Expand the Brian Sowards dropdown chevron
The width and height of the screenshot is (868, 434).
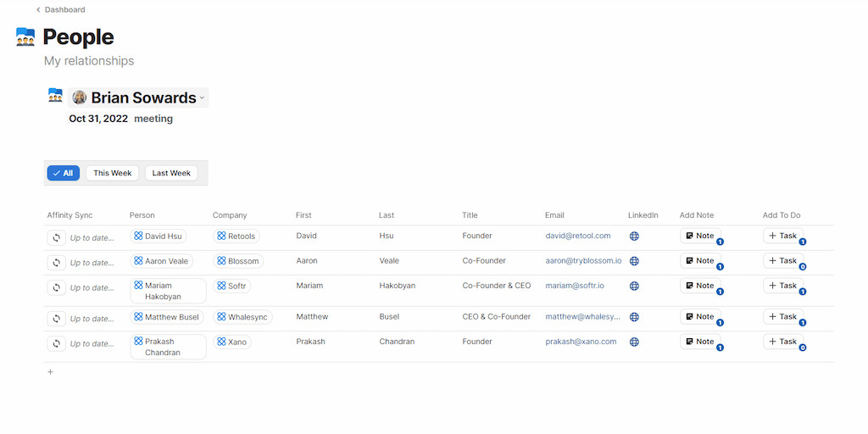click(202, 98)
